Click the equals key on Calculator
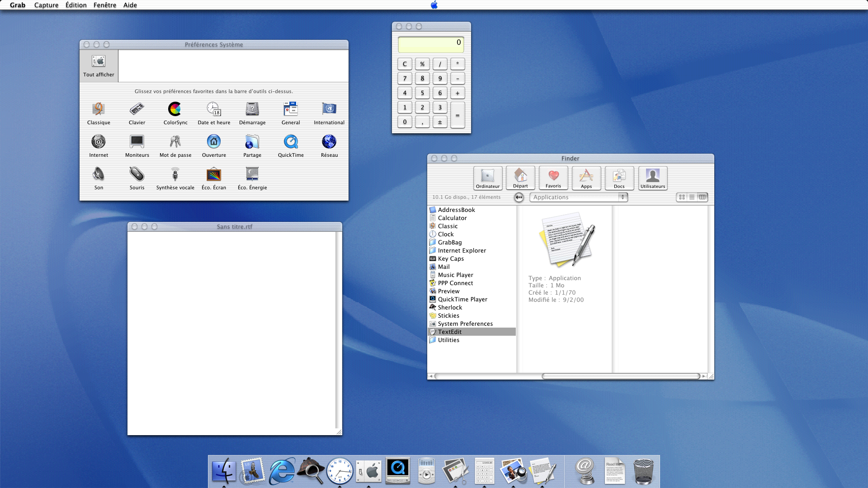This screenshot has height=488, width=868. 458,115
